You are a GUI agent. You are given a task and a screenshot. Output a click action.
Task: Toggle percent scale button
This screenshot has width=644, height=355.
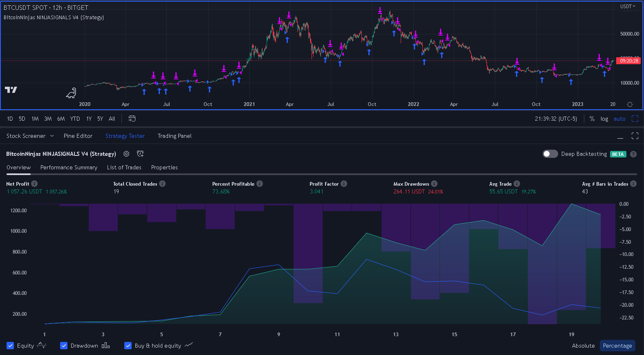pyautogui.click(x=592, y=119)
